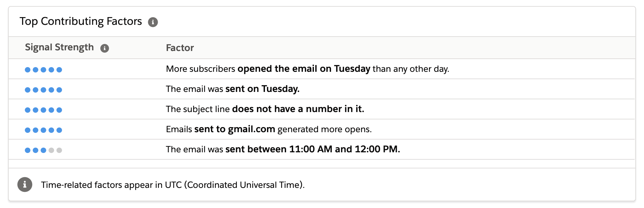Click the UTC time-related factors note text
The image size is (644, 208).
point(173,185)
